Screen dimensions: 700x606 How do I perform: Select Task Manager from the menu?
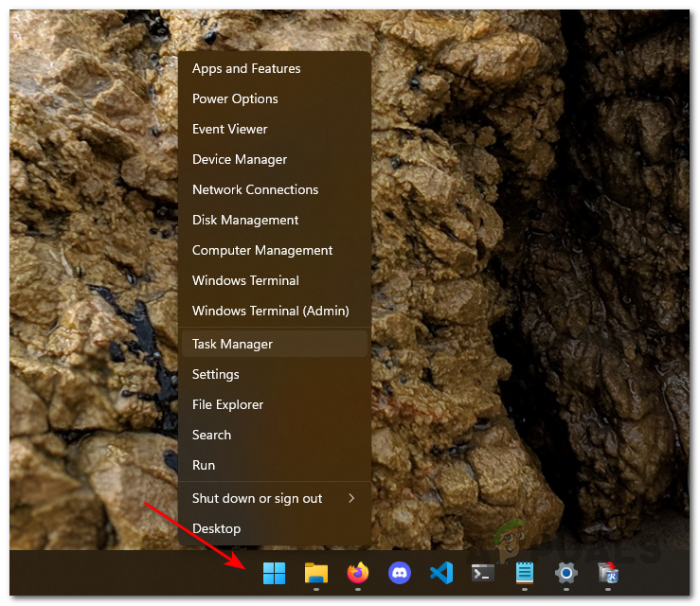coord(232,344)
